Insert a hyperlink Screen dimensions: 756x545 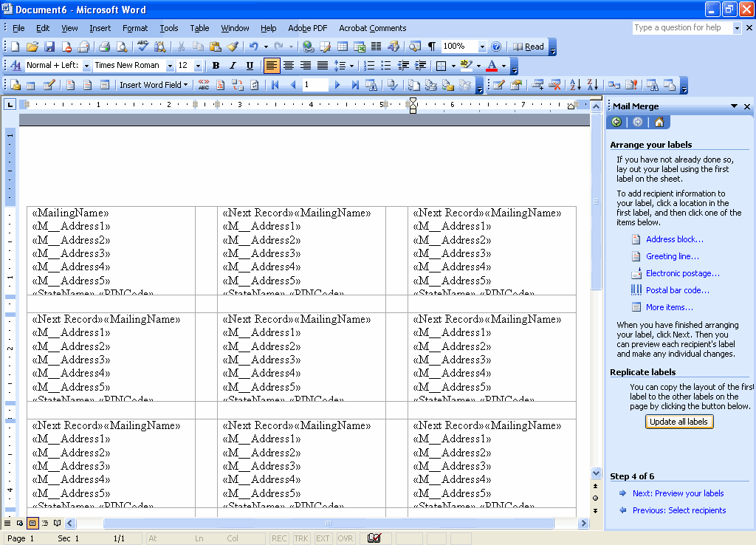tap(308, 47)
